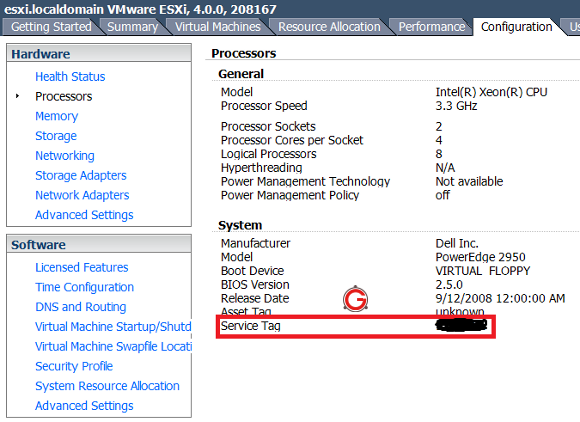Open the Networking hardware link
This screenshot has width=580, height=422.
65,156
